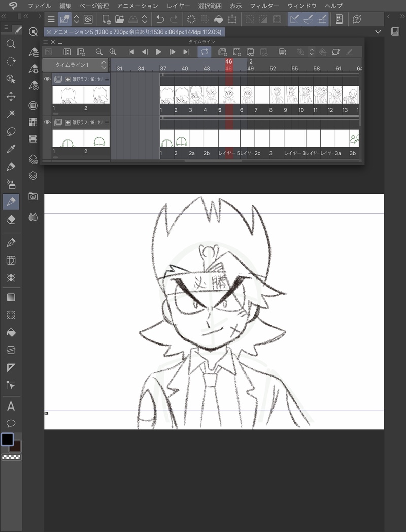Select the Fill bucket tool
The height and width of the screenshot is (532, 406).
tap(11, 332)
